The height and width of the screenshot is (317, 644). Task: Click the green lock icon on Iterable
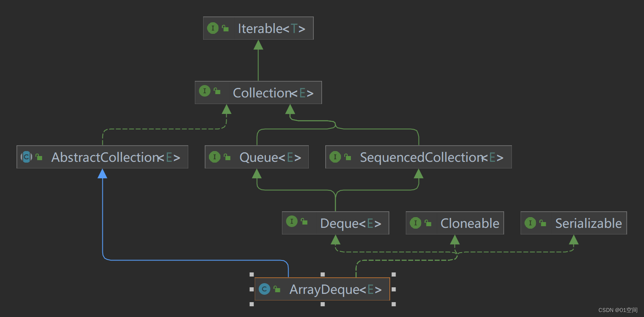(225, 28)
